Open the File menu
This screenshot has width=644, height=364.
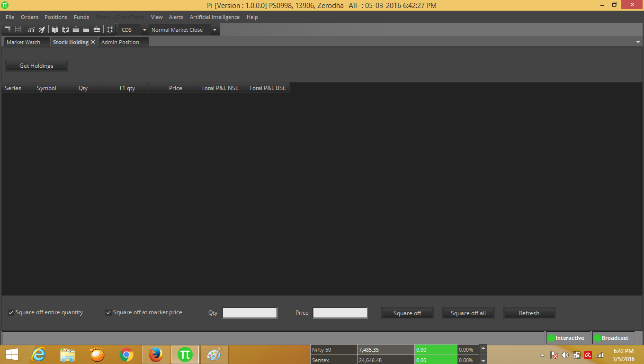click(x=10, y=17)
